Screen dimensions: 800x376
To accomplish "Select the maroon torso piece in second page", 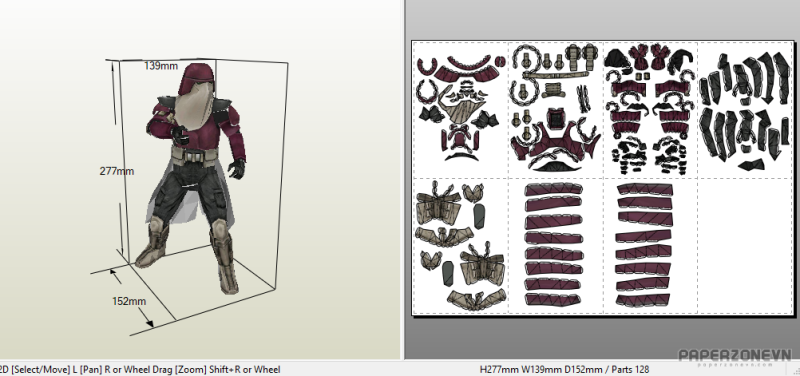I will (x=555, y=141).
